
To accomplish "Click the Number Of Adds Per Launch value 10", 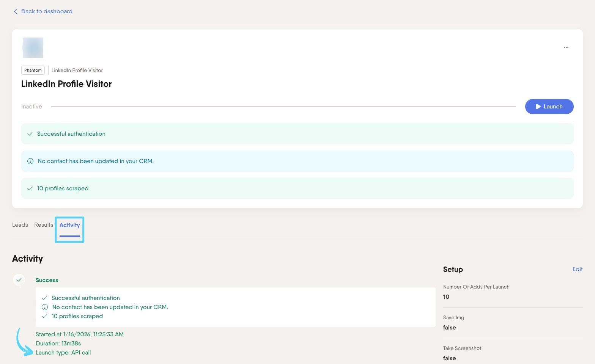I will tap(446, 297).
